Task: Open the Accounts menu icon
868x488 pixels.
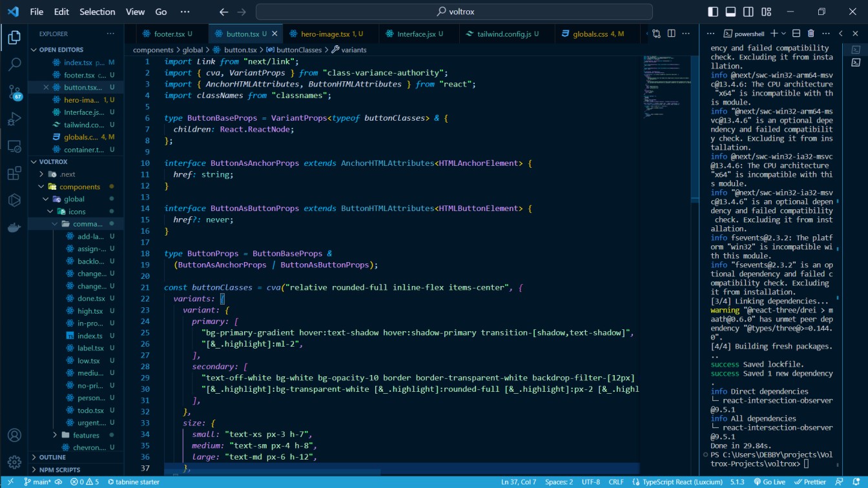Action: [14, 436]
